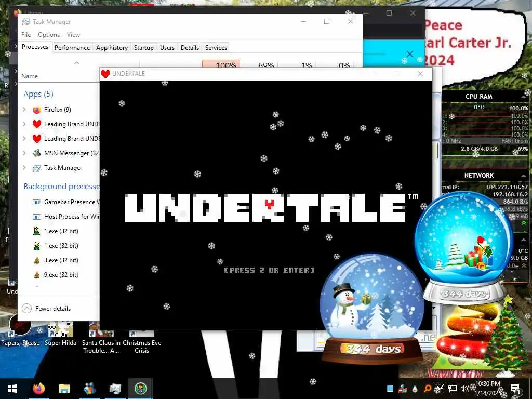
Task: Open Task Manager's Options menu
Action: (x=49, y=35)
